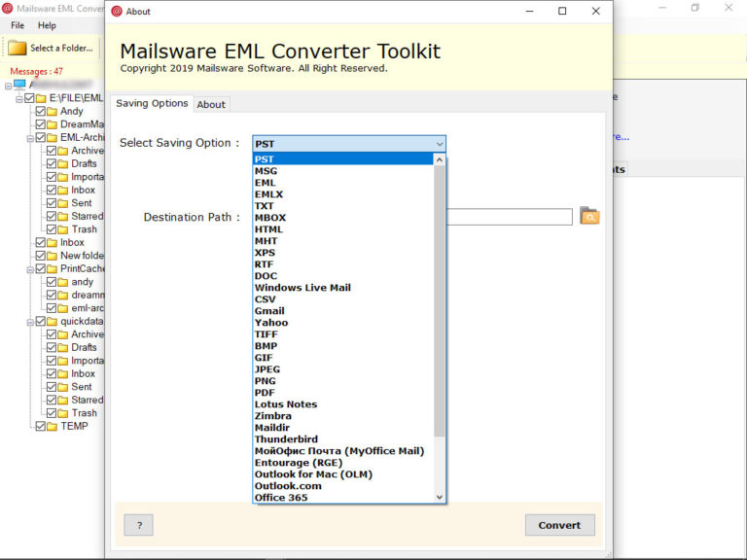Image resolution: width=747 pixels, height=560 pixels.
Task: Select Outlook.com option
Action: [343, 486]
